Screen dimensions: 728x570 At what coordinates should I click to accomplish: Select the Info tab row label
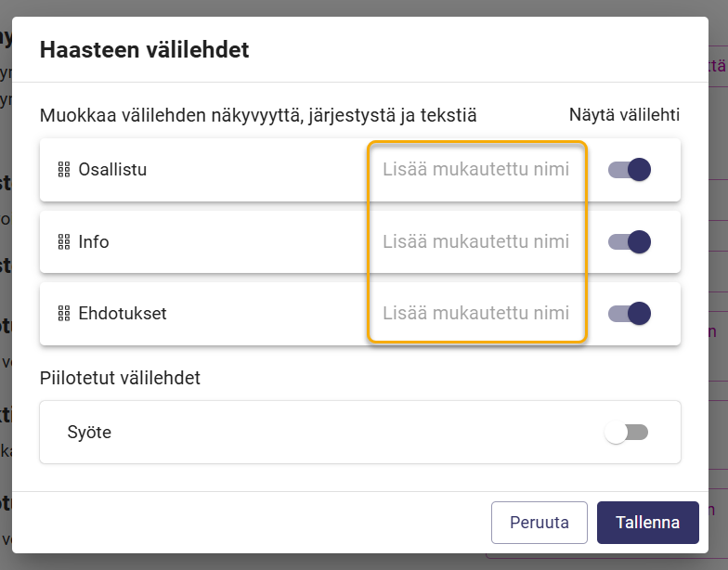point(93,241)
